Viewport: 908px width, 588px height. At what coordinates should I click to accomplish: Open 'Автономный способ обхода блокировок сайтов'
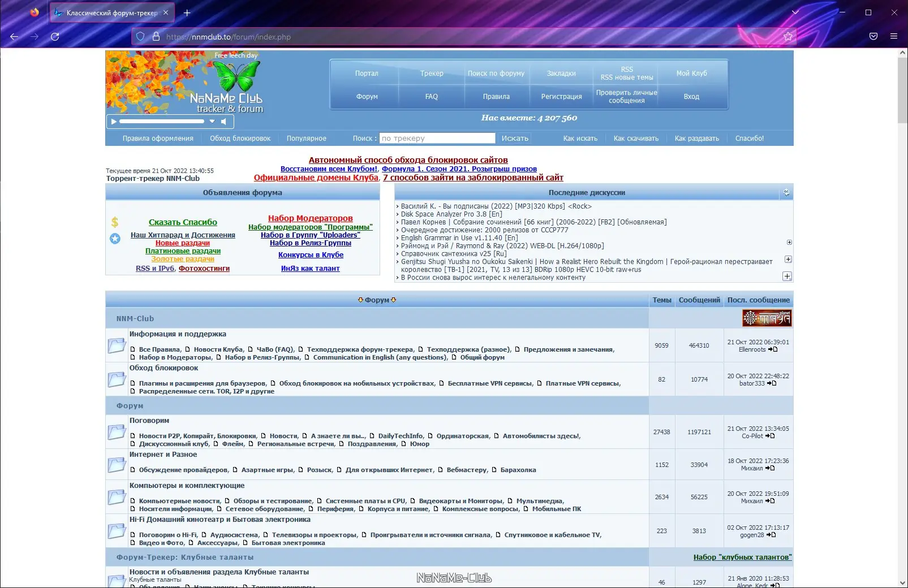point(408,160)
